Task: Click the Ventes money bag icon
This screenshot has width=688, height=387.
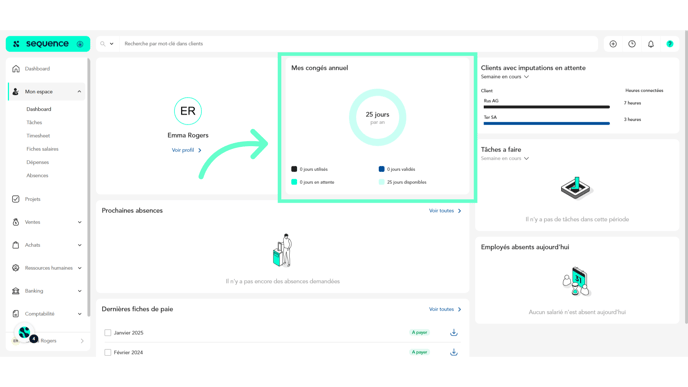Action: coord(16,222)
